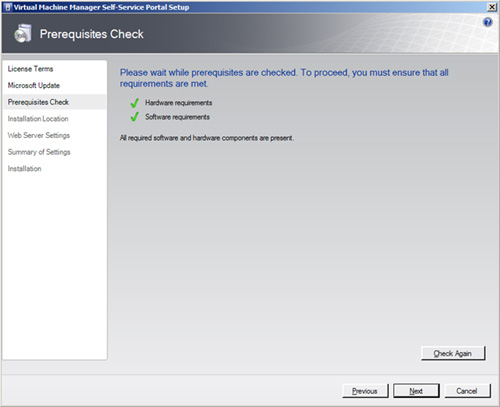Continue with the Next button
The width and height of the screenshot is (500, 407).
click(416, 391)
